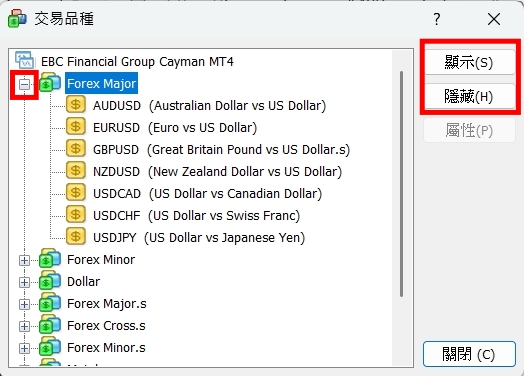524x376 pixels.
Task: Expand the Forex Minor group
Action: click(24, 261)
